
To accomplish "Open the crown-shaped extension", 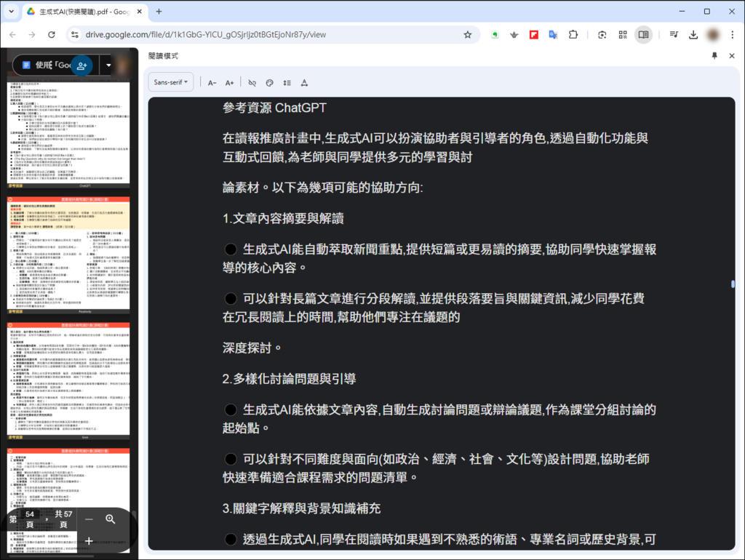I will (x=514, y=35).
